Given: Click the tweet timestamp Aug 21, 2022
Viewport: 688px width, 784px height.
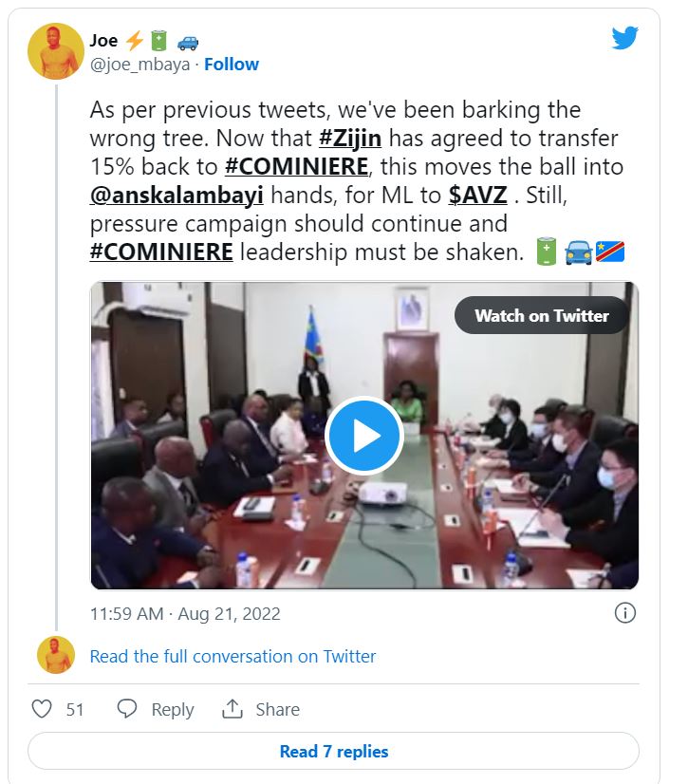Looking at the screenshot, I should point(185,613).
